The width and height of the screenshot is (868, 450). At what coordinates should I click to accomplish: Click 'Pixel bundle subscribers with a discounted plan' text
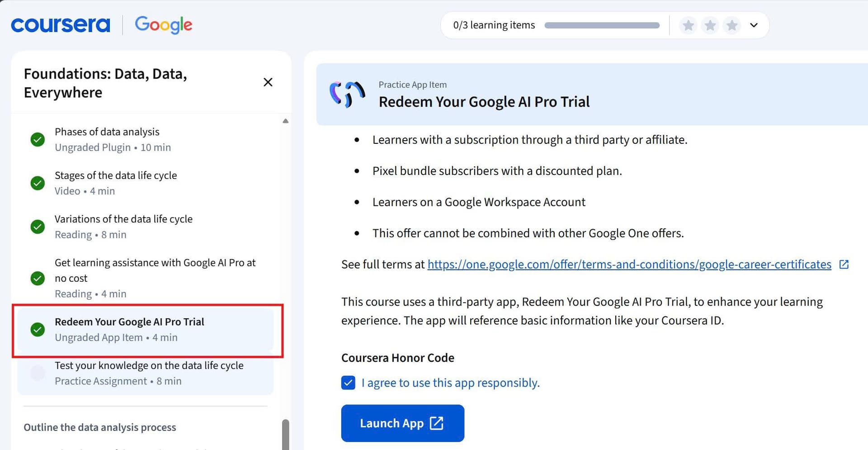(497, 171)
